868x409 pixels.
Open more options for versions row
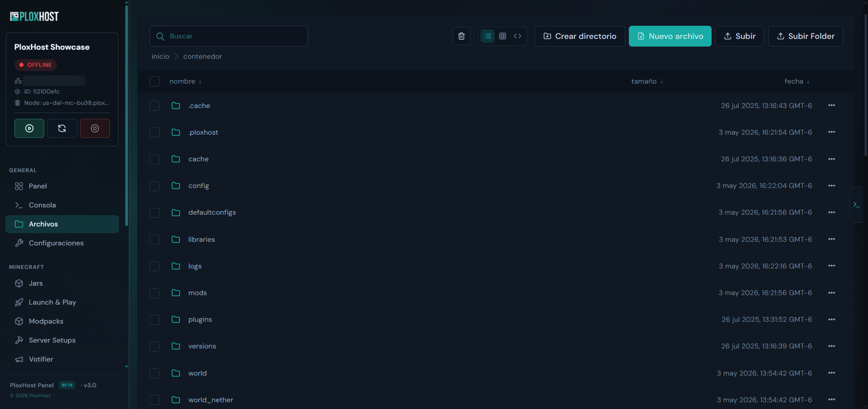tap(831, 346)
